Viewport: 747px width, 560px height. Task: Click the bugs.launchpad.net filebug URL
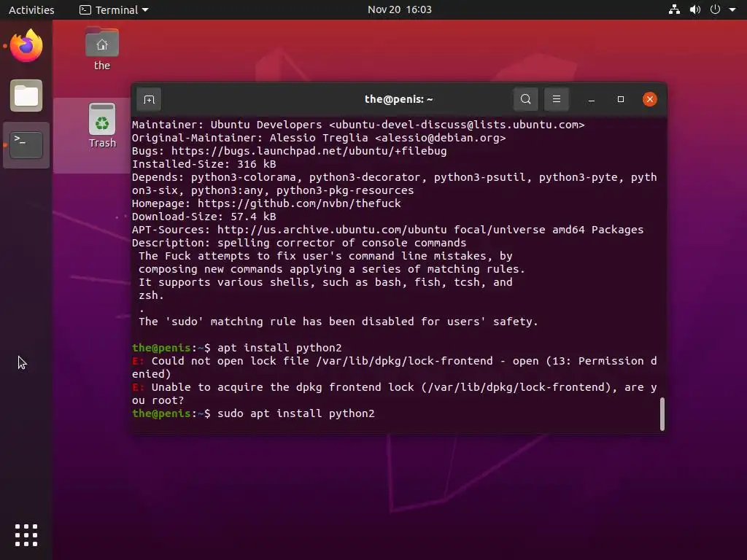309,151
